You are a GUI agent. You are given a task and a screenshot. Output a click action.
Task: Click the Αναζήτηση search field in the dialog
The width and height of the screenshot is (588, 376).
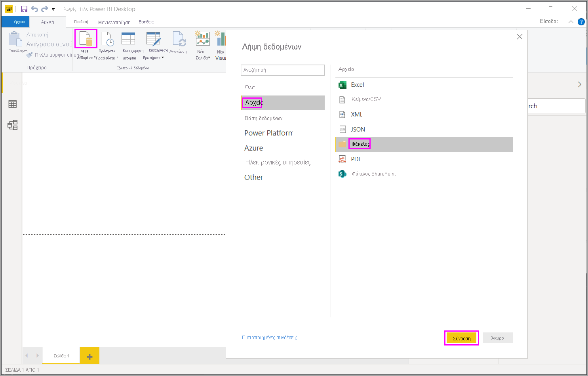tap(283, 70)
